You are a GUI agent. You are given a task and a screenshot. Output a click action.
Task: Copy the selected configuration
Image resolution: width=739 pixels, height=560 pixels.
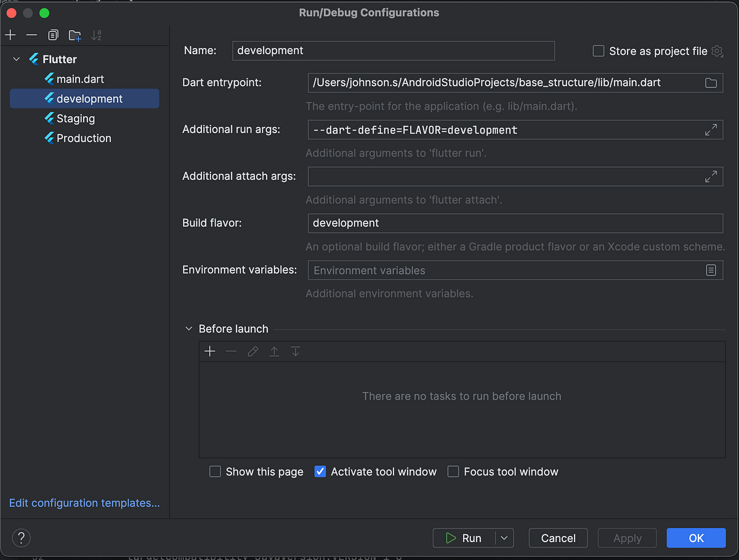point(53,35)
